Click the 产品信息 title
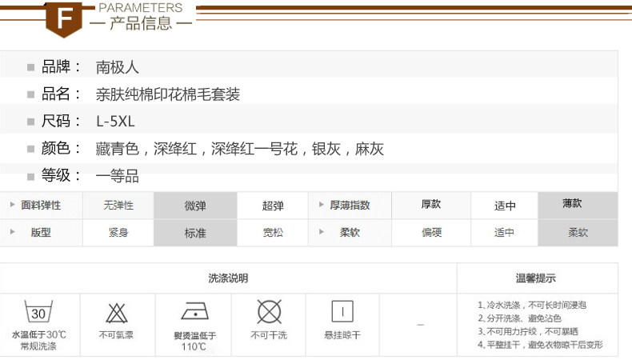 pyautogui.click(x=141, y=23)
